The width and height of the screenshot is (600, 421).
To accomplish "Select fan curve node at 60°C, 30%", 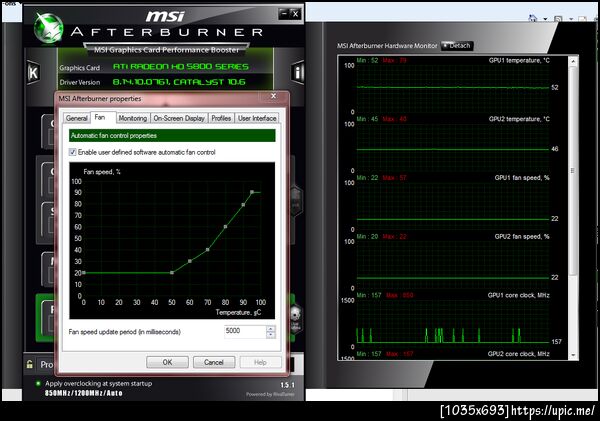I will click(x=190, y=261).
